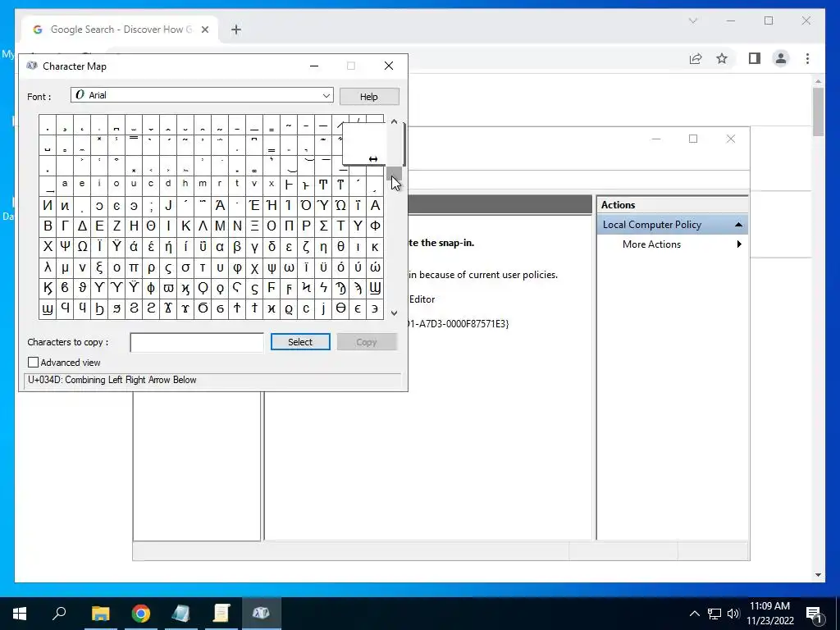Open File Explorer from taskbar
Screen dimensions: 840x630
100,614
